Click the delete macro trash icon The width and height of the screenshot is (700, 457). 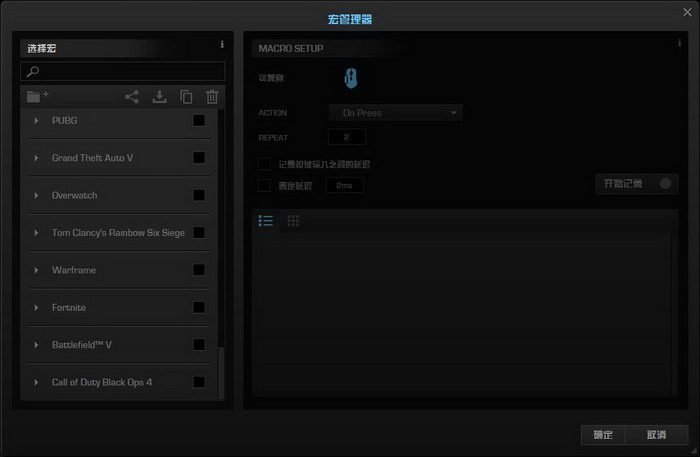pyautogui.click(x=212, y=97)
